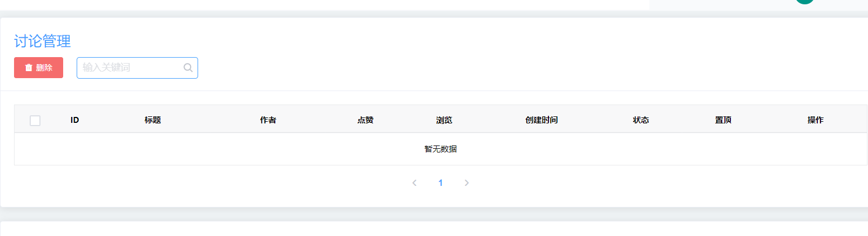Click the 操作 column header
Viewport: 868px width, 236px height.
pyautogui.click(x=816, y=120)
